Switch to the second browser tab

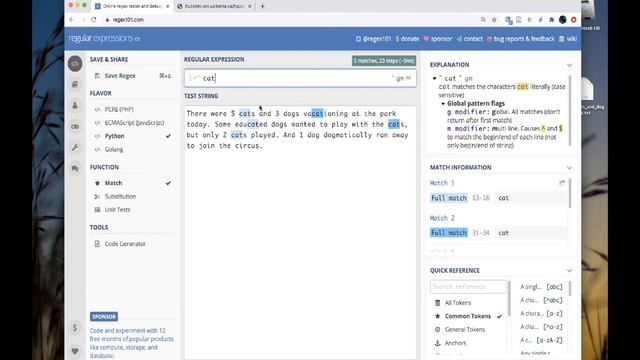coord(213,6)
